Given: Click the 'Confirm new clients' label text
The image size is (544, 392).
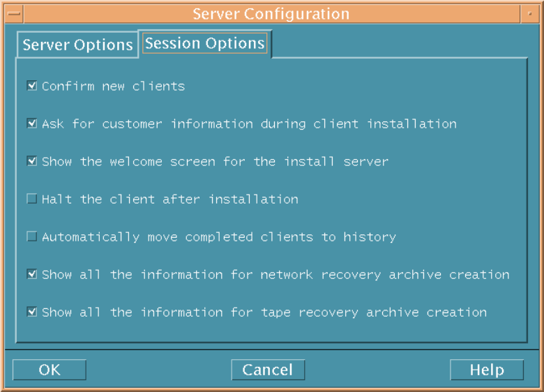Looking at the screenshot, I should click(113, 86).
